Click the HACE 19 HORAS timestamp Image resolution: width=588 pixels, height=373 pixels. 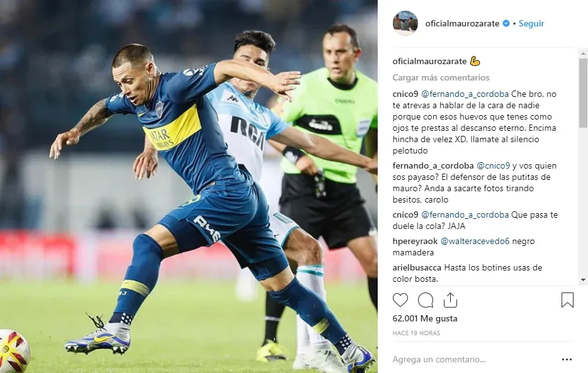416,333
